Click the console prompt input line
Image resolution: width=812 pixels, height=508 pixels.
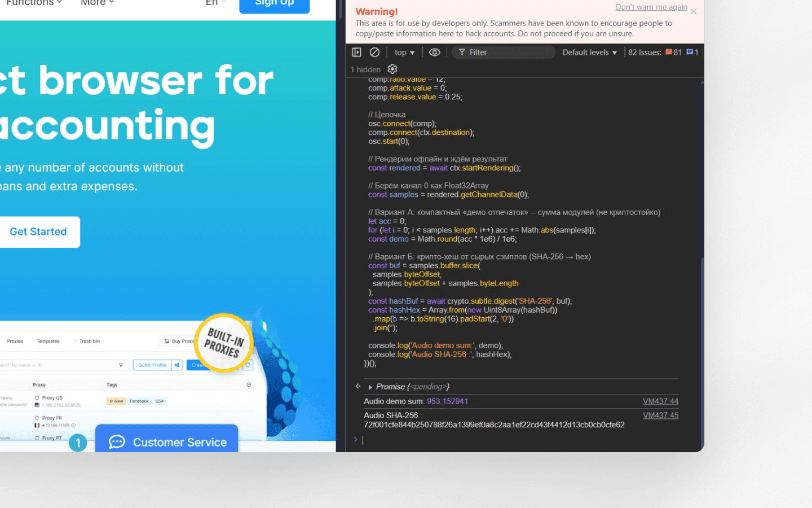pos(519,440)
